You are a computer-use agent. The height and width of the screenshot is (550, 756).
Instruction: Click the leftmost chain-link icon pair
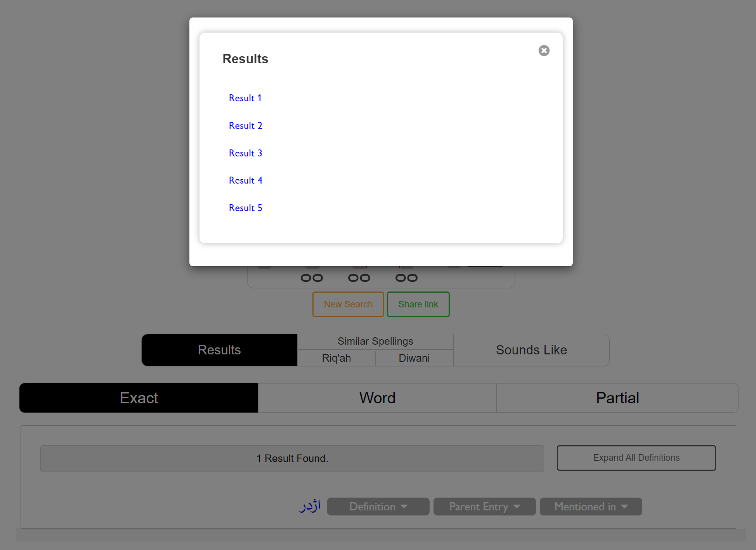pyautogui.click(x=312, y=278)
